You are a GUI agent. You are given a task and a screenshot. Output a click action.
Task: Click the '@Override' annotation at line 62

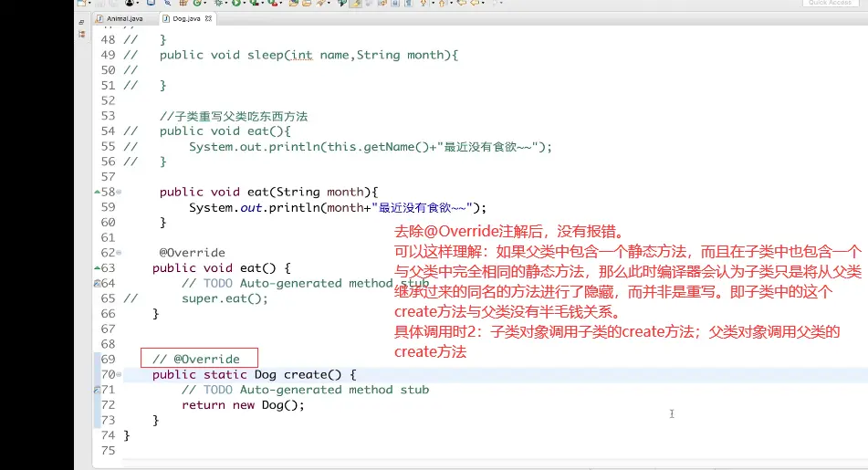click(192, 253)
